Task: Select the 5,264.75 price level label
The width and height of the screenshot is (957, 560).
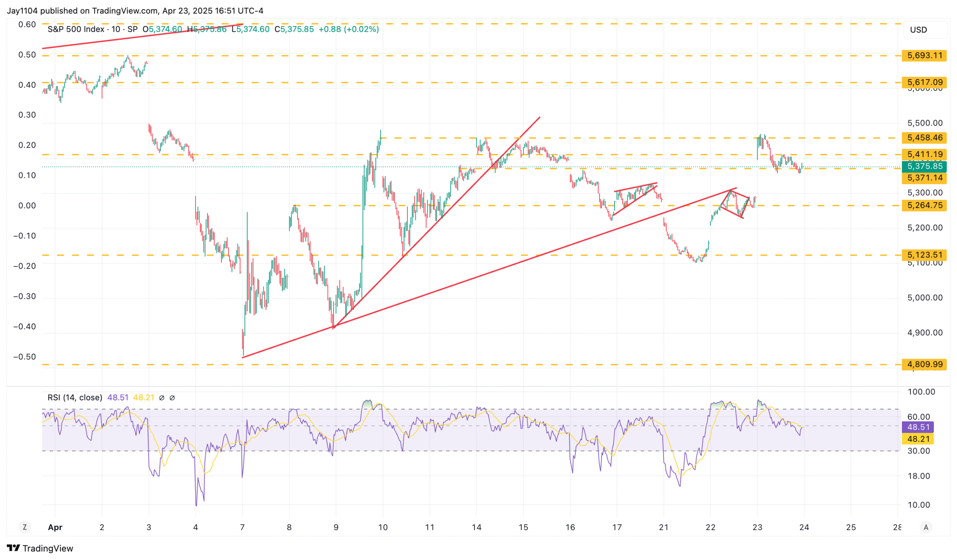Action: [924, 205]
